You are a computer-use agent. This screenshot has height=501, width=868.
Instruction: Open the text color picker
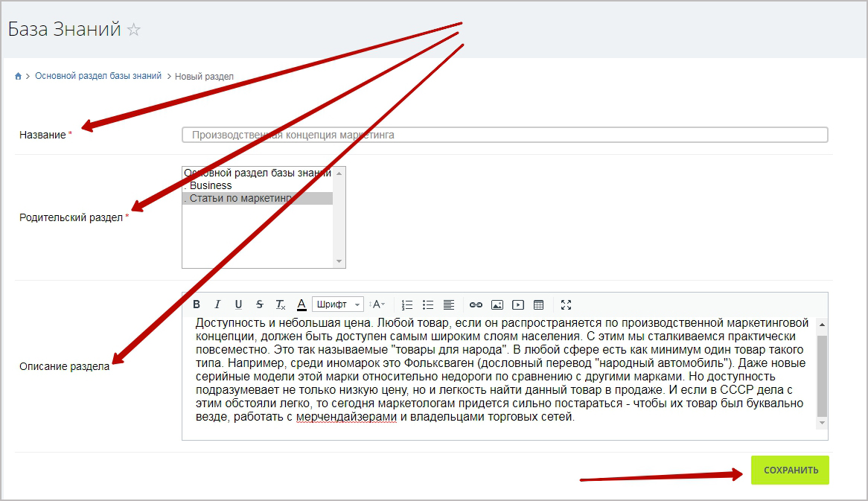pos(301,304)
